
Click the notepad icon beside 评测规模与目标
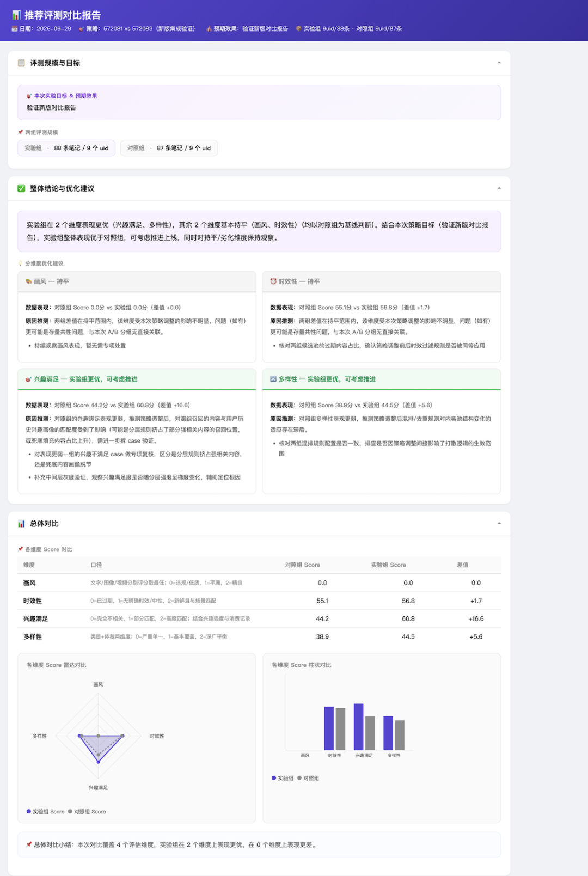tap(21, 63)
